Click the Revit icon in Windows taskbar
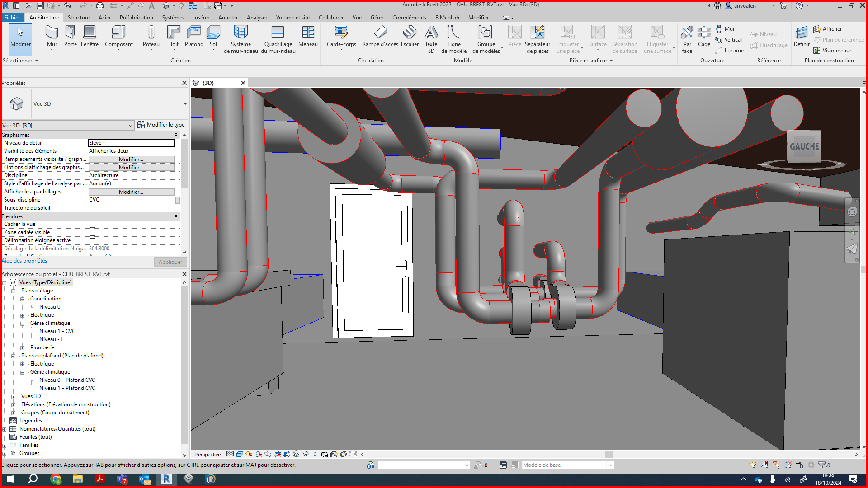This screenshot has width=868, height=488. tap(166, 479)
